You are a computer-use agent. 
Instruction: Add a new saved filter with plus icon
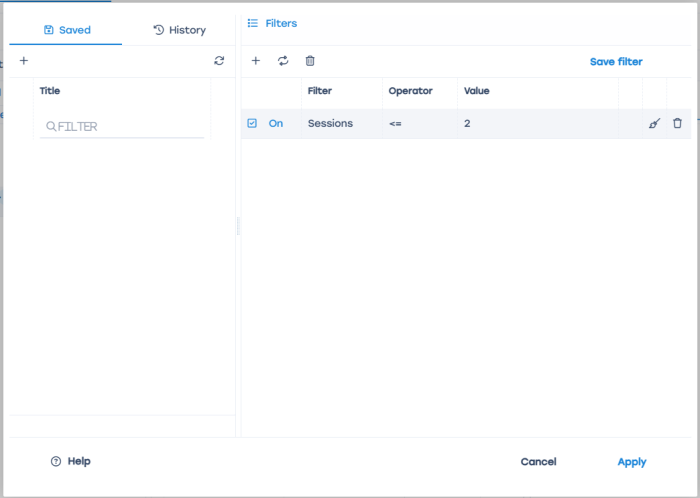[x=24, y=61]
